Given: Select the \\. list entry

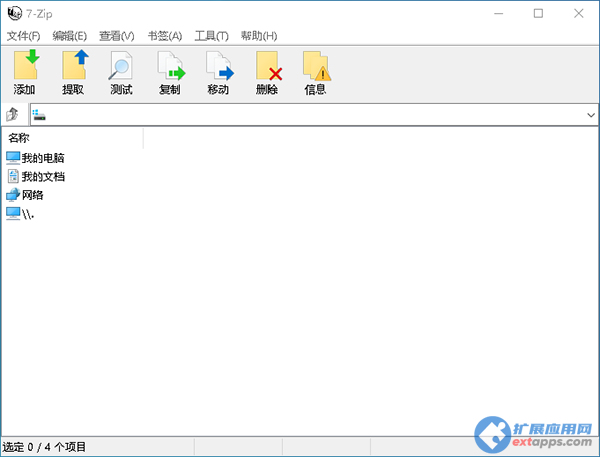Looking at the screenshot, I should 28,214.
